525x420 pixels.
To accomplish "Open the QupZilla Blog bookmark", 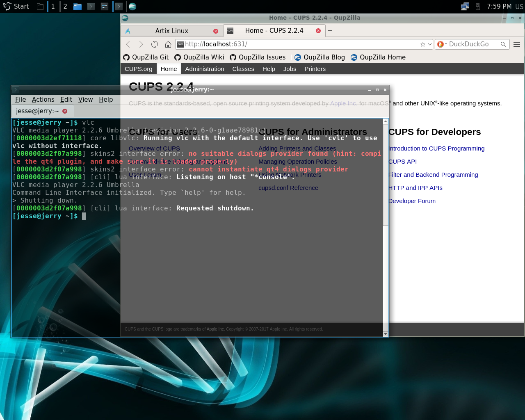I will click(320, 57).
